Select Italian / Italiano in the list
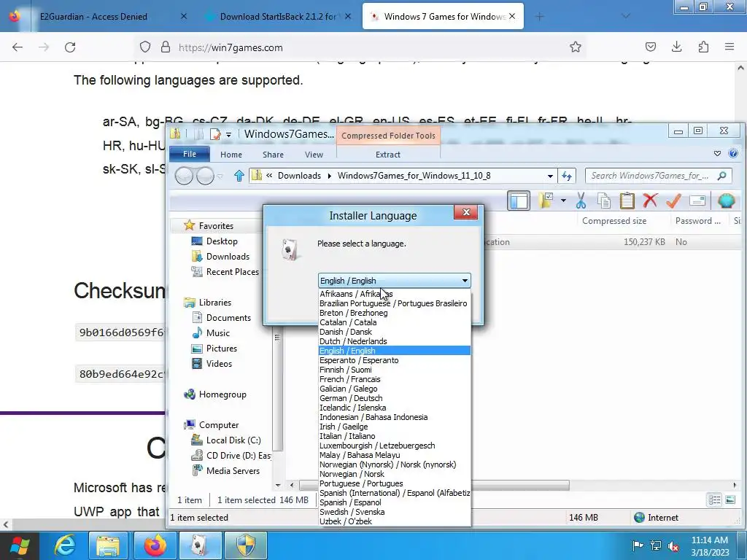Viewport: 747px width, 560px height. 347,436
